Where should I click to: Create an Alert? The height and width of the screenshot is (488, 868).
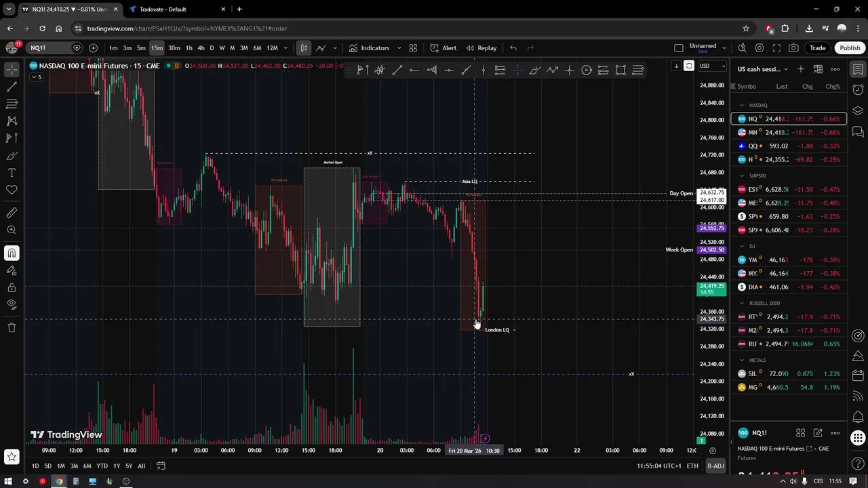443,48
